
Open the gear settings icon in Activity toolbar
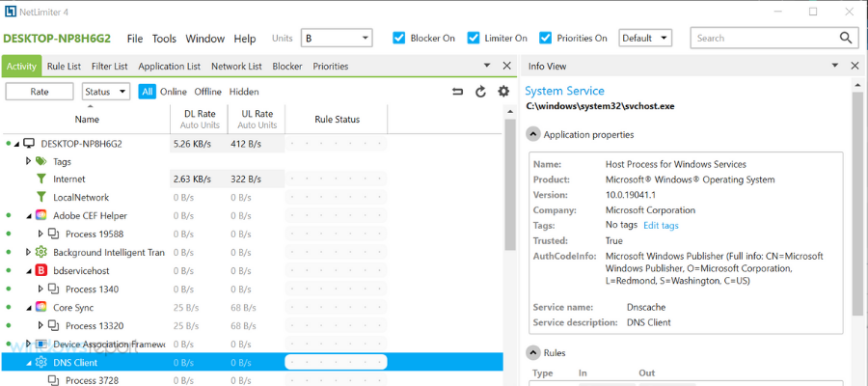[x=503, y=92]
